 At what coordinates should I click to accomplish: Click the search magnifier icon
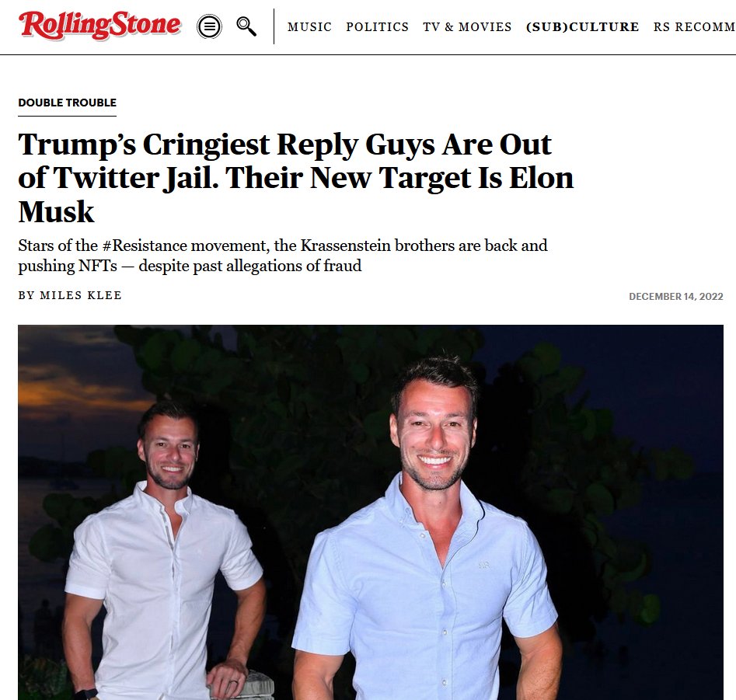[x=246, y=26]
